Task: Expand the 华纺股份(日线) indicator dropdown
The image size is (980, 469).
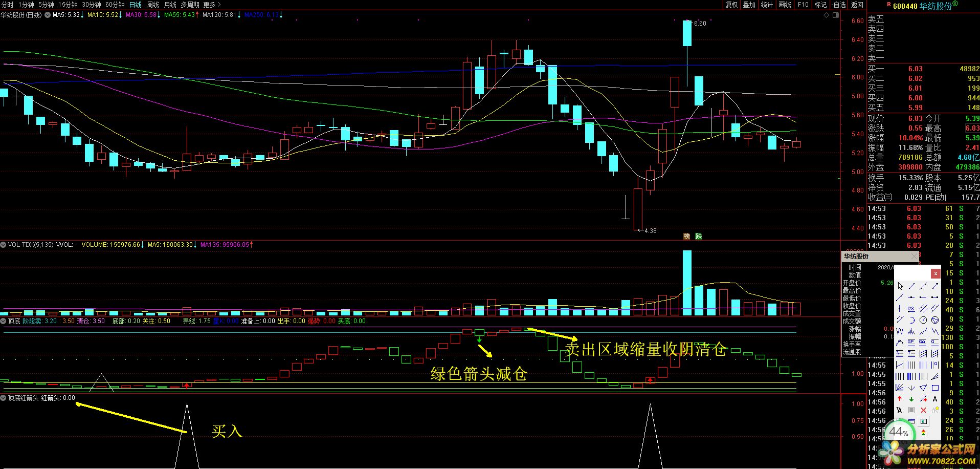Action: 48,15
